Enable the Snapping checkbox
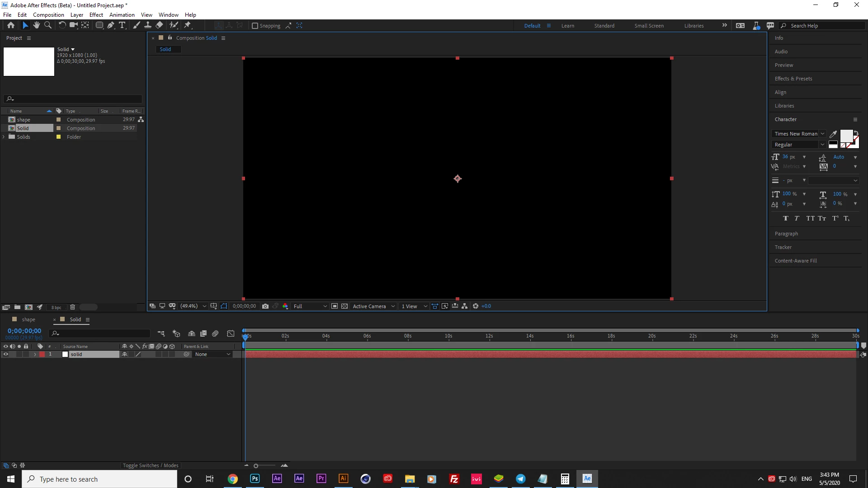The width and height of the screenshot is (868, 488). tap(255, 26)
